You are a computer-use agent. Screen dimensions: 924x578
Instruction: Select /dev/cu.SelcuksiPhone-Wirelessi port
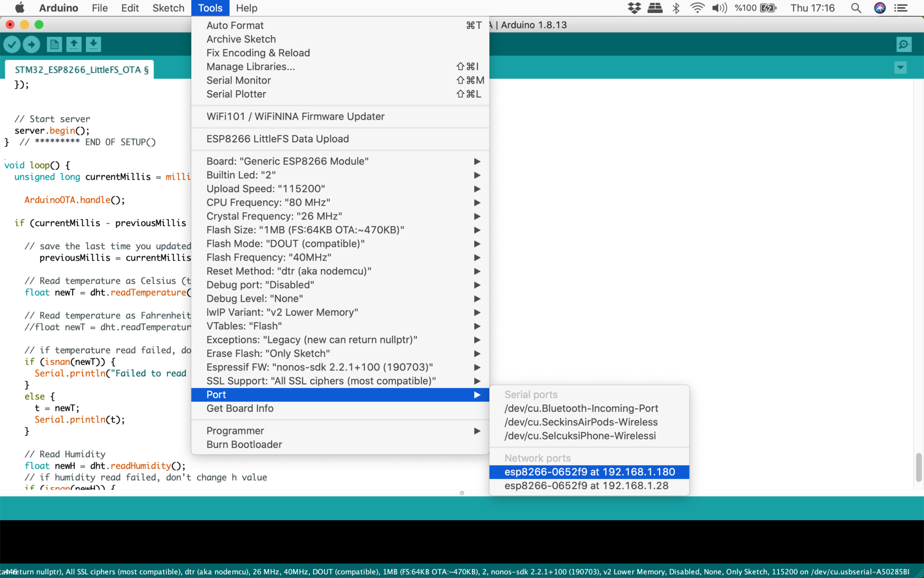click(x=589, y=436)
